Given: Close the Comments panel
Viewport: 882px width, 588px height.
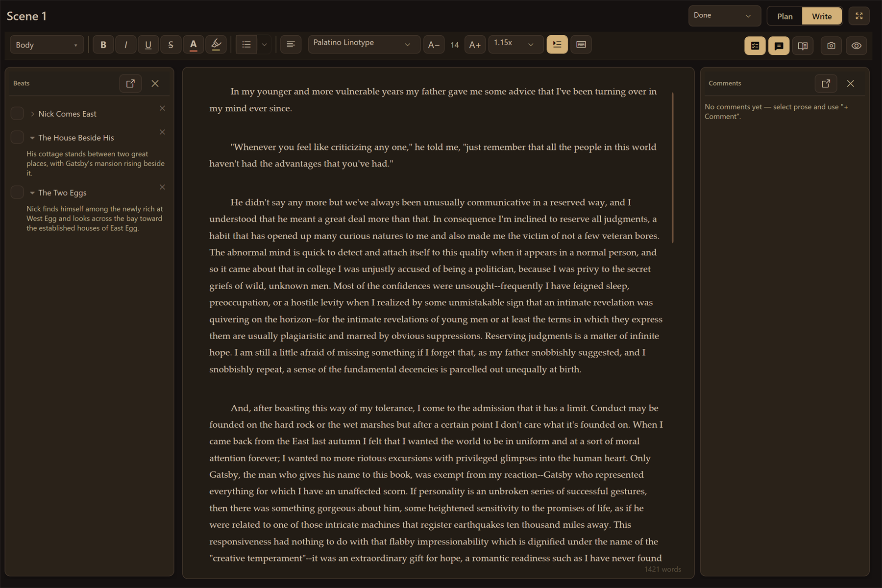Looking at the screenshot, I should [x=850, y=83].
